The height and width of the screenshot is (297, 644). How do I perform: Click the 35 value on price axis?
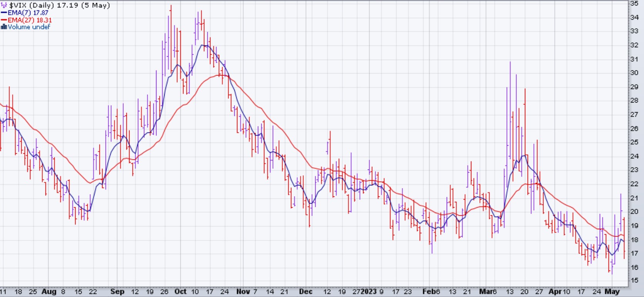[634, 3]
